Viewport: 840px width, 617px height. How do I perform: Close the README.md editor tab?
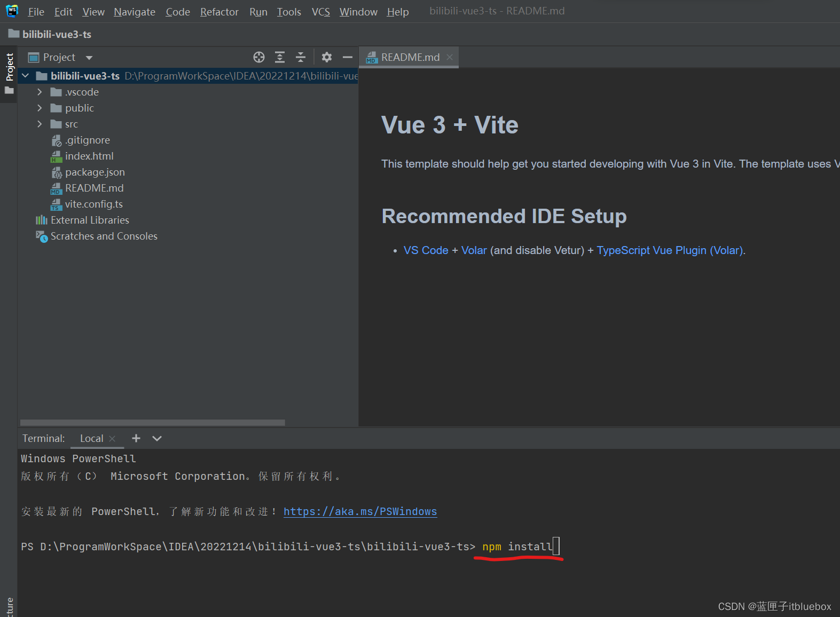(450, 57)
